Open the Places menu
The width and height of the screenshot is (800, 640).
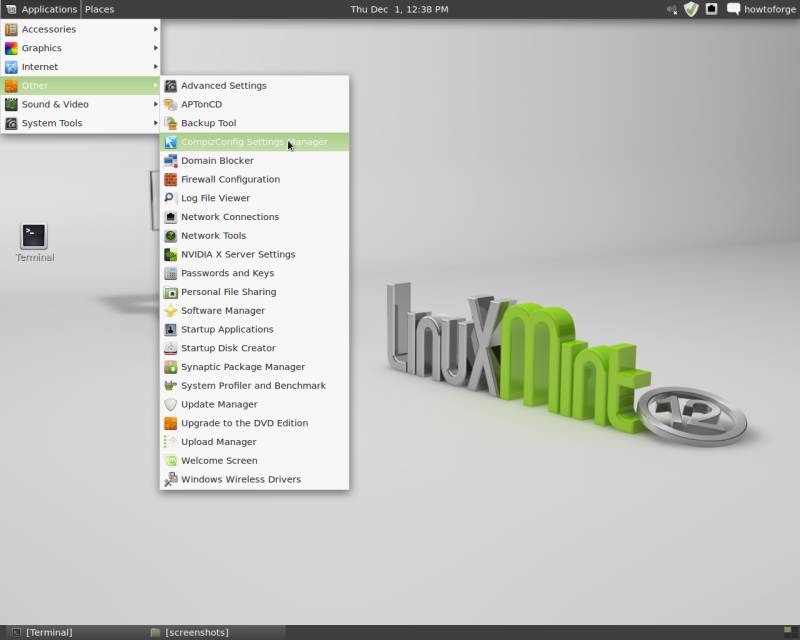[99, 9]
